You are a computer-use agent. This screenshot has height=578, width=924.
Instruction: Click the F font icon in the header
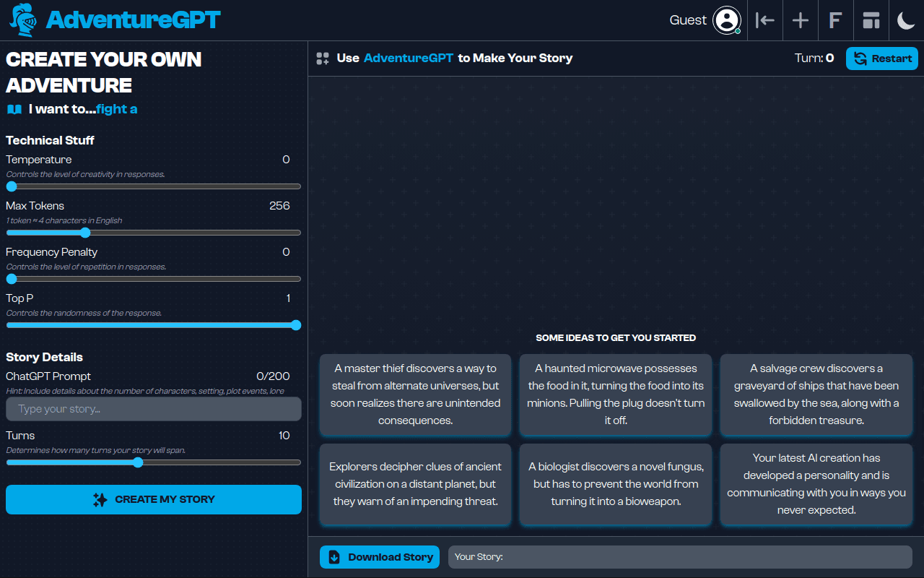(x=835, y=20)
